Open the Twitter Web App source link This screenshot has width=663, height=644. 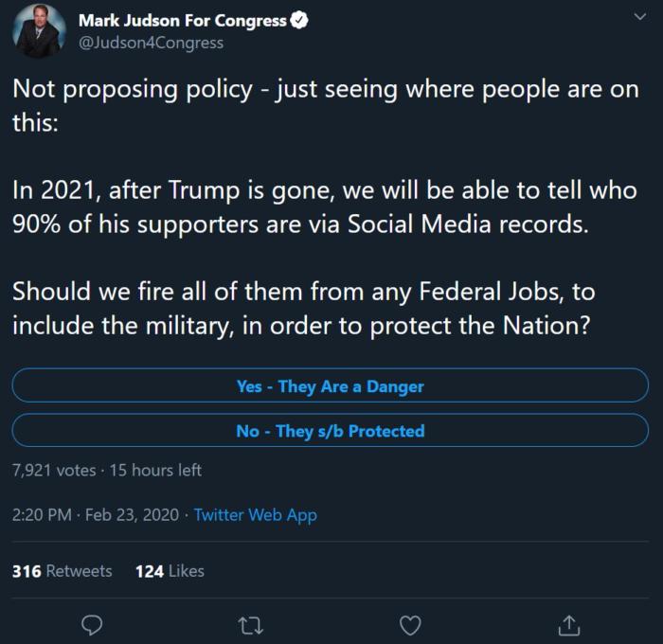click(256, 515)
